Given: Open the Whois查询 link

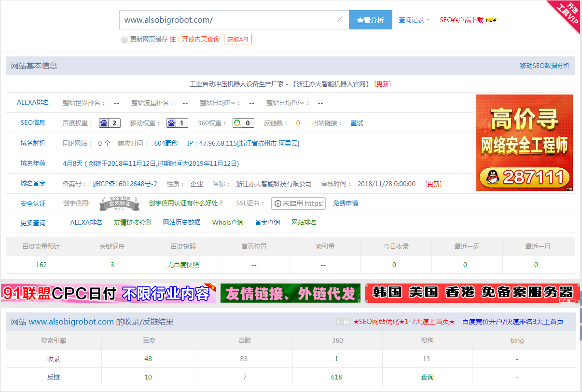Looking at the screenshot, I should click(x=227, y=222).
